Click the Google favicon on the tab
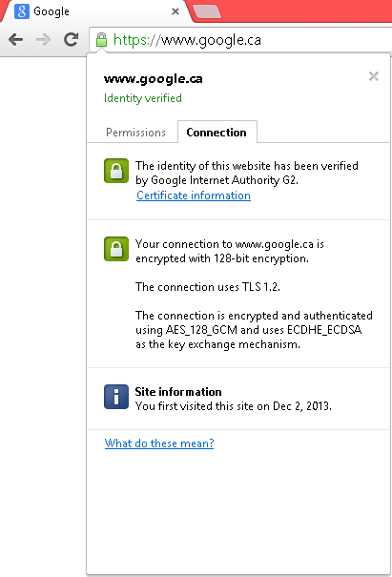Image resolution: width=392 pixels, height=577 pixels. point(22,11)
